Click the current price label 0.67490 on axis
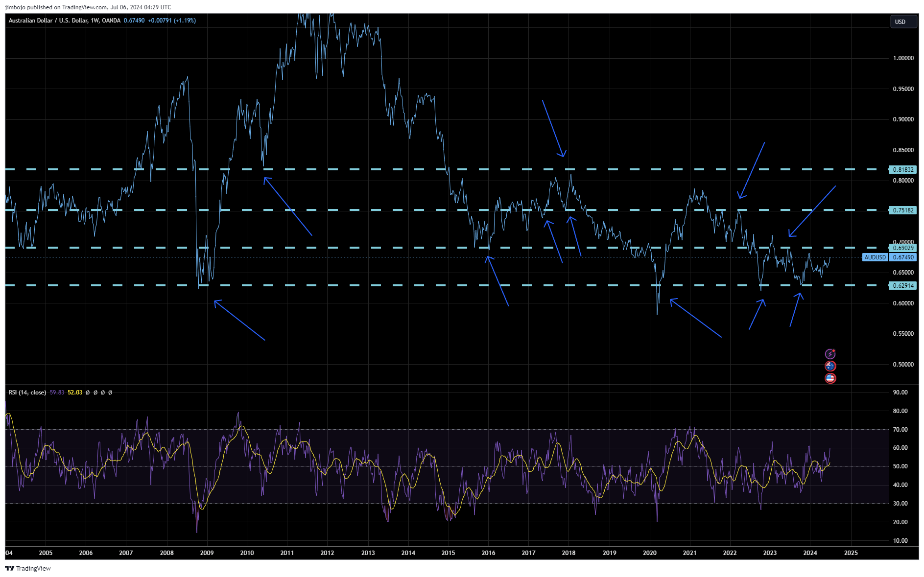 (x=903, y=257)
